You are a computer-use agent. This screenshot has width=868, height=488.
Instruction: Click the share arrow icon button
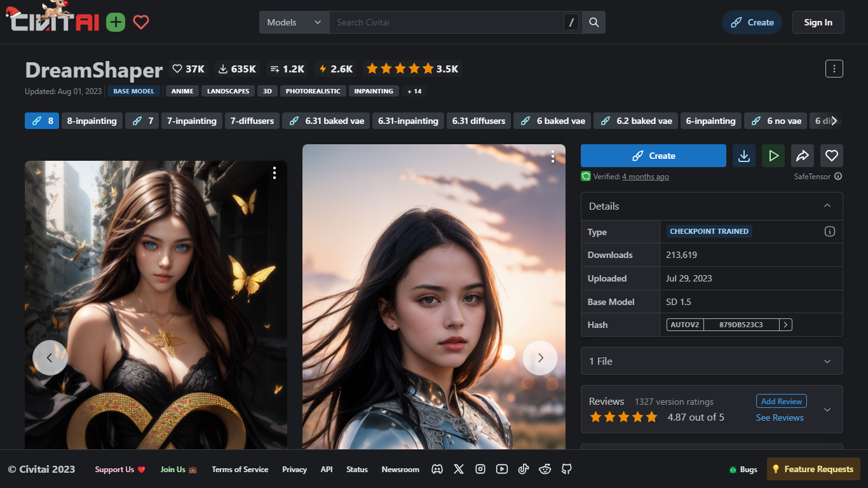click(803, 156)
